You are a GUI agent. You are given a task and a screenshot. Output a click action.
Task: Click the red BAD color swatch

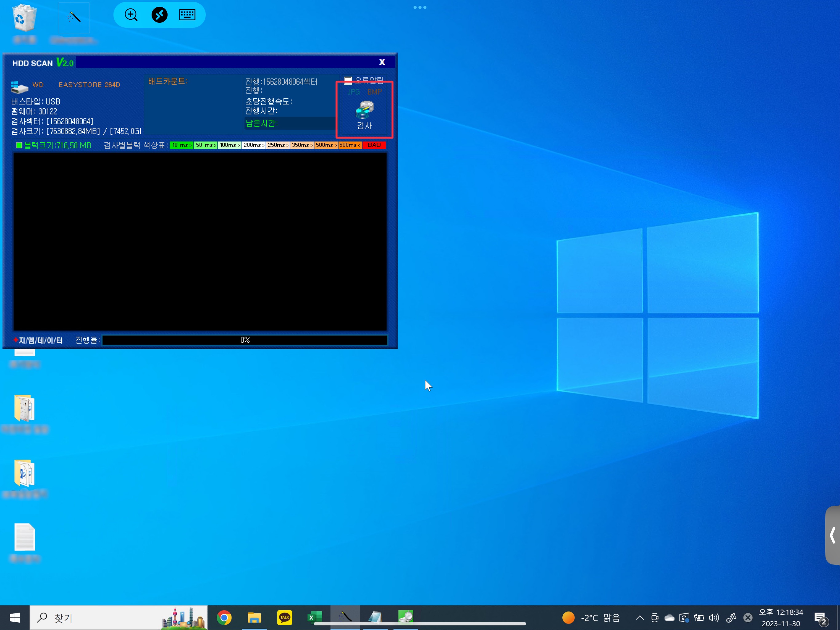(374, 145)
